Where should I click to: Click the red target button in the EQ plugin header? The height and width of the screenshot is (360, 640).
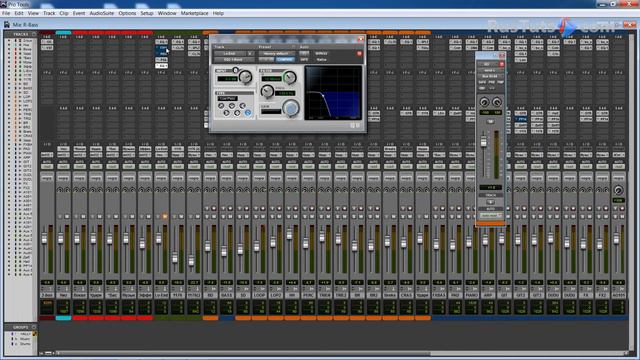pyautogui.click(x=360, y=53)
